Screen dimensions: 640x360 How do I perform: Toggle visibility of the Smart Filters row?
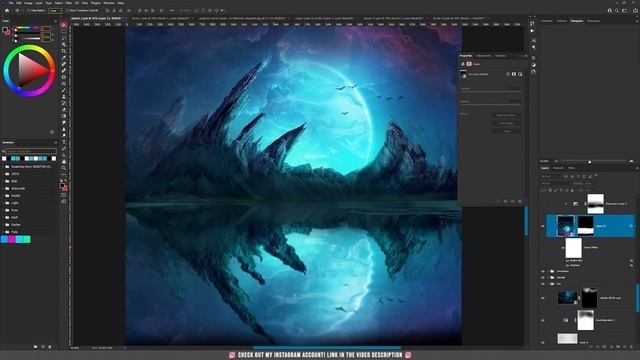tap(563, 247)
